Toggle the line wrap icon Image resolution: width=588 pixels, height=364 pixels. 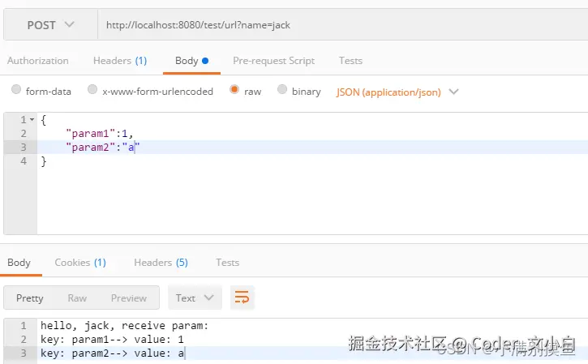[x=242, y=298]
